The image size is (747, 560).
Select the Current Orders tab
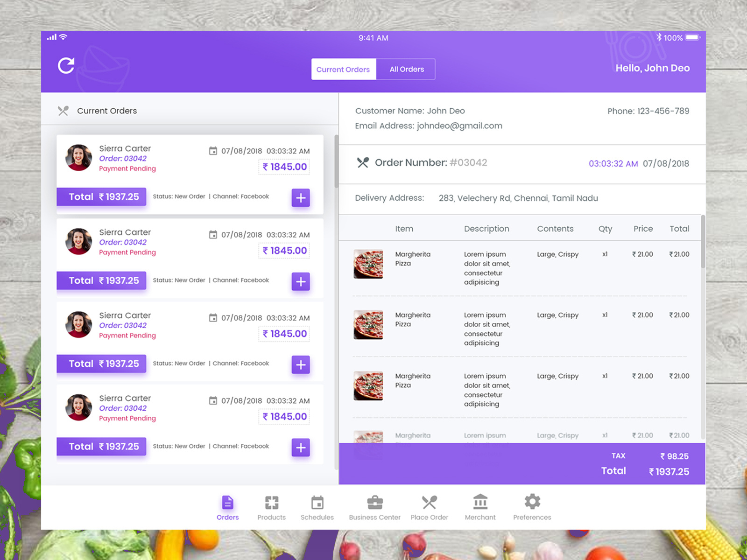pyautogui.click(x=343, y=69)
